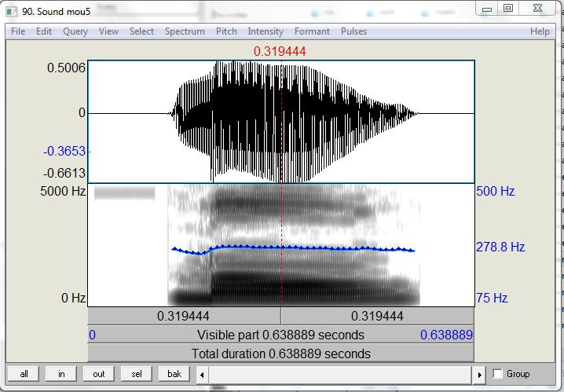
Task: Open the Pitch menu
Action: coord(226,31)
